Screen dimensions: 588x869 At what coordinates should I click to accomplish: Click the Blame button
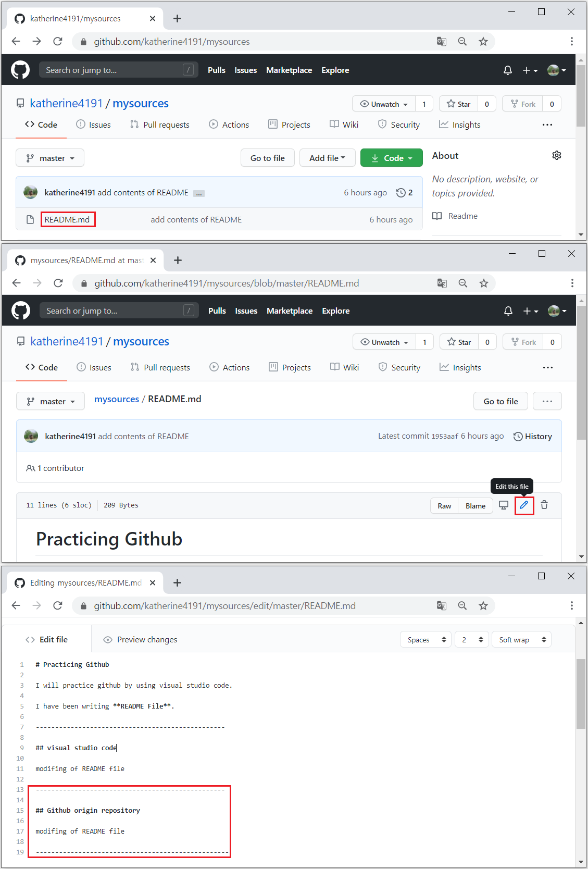coord(476,506)
